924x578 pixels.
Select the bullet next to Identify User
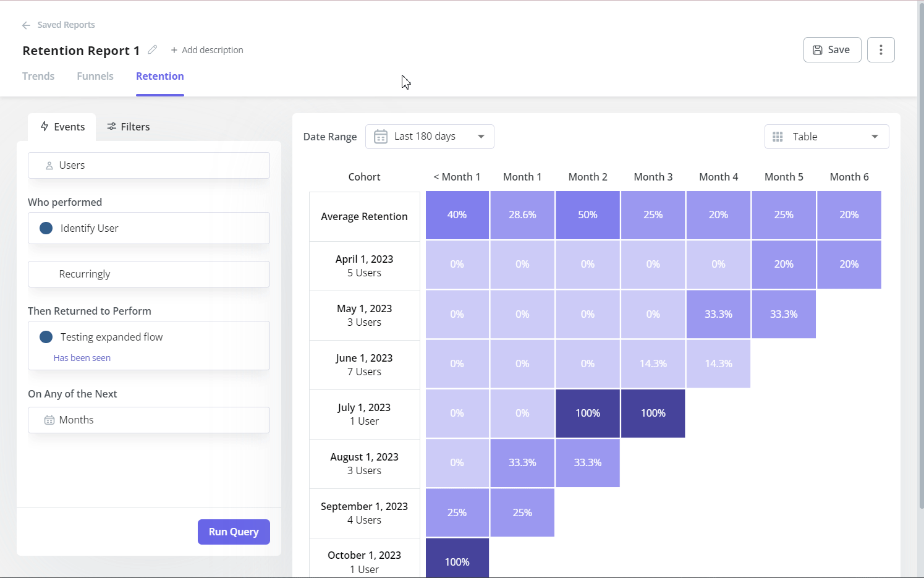(x=46, y=227)
